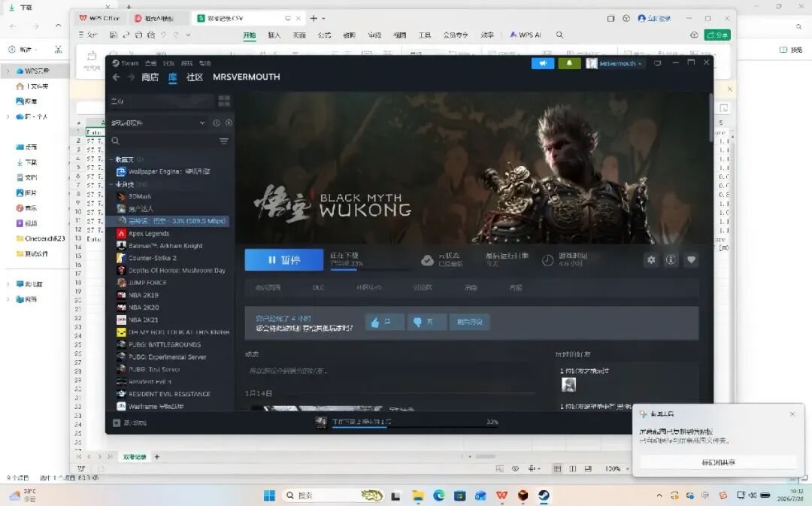This screenshot has width=812, height=506.
Task: Select WPS Start ribbon tab
Action: tap(250, 35)
